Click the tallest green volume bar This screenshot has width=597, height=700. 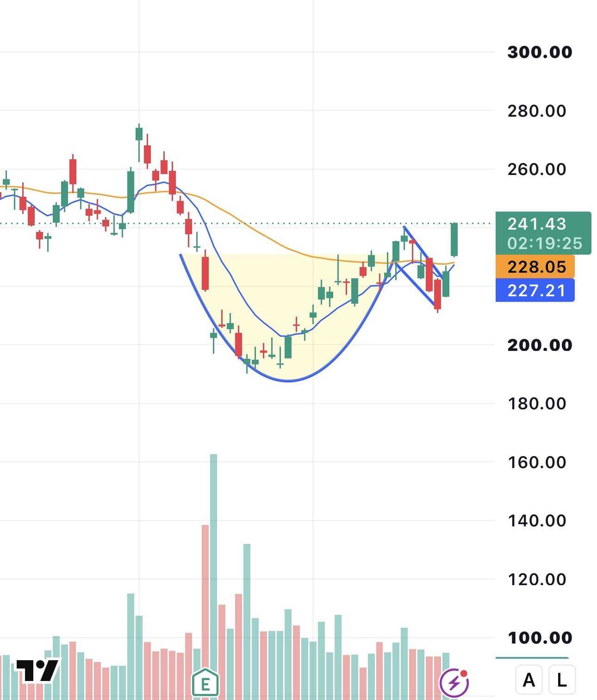click(213, 576)
